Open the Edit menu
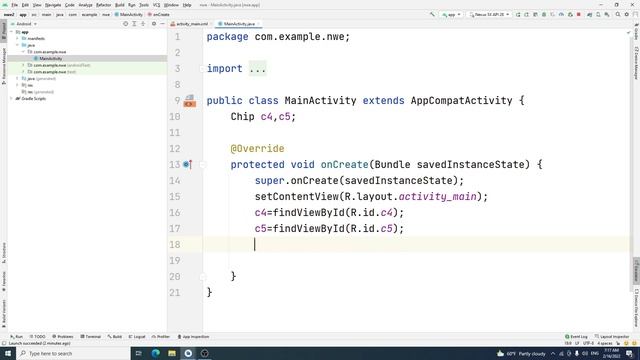640x360 pixels. (25, 5)
